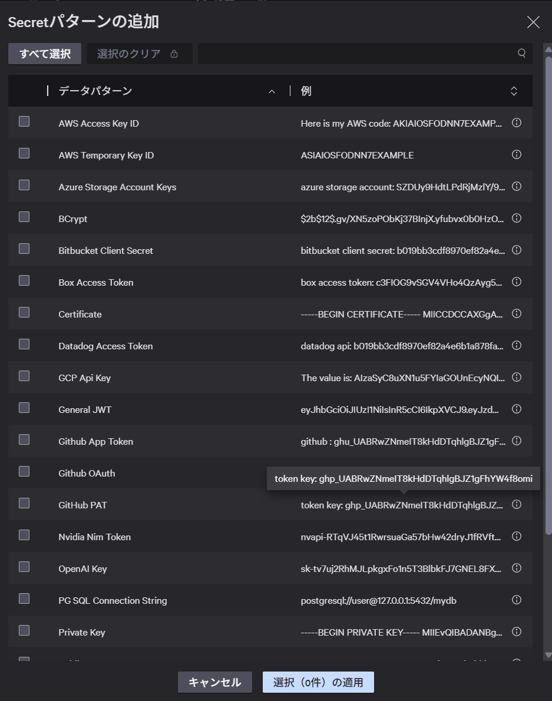Enable the GCP Api Key checkbox
The width and height of the screenshot is (552, 701).
[24, 376]
